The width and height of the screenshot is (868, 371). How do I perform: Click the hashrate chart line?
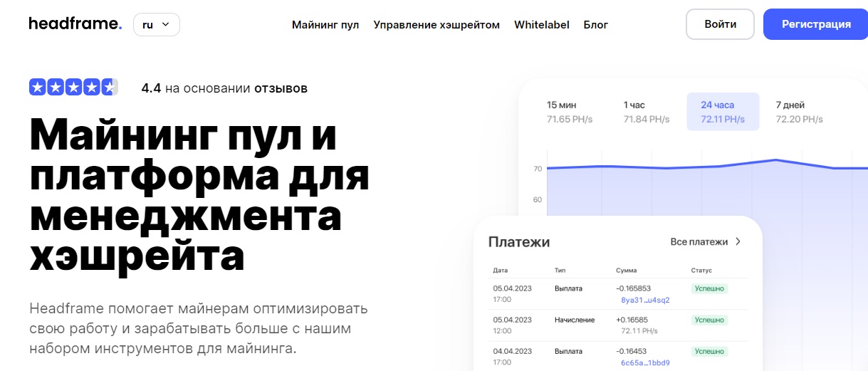coord(706,165)
